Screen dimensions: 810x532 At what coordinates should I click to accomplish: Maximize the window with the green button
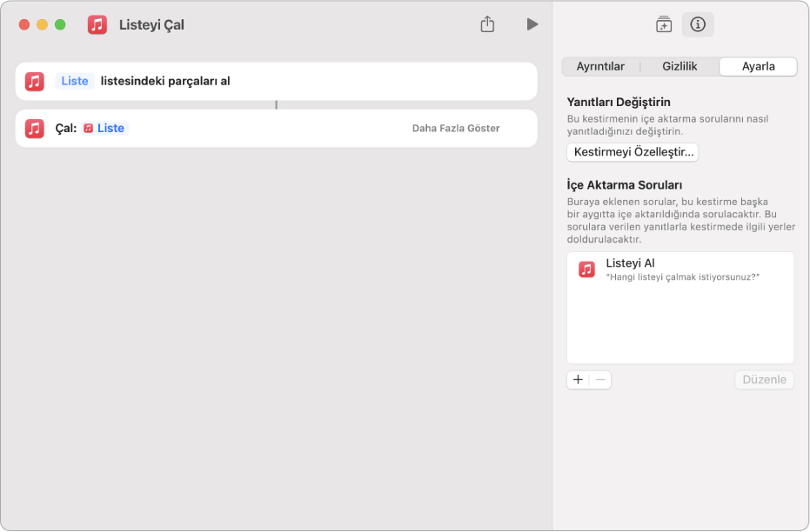coord(60,24)
